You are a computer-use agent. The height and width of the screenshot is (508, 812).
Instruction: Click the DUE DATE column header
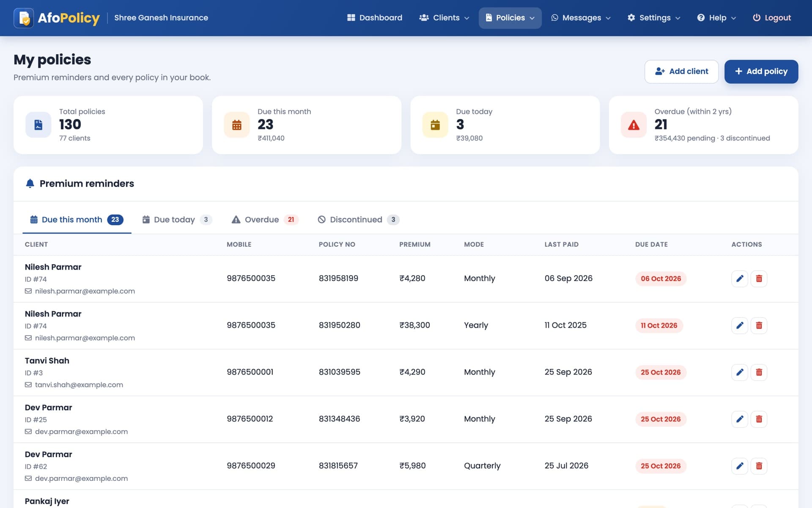[651, 244]
